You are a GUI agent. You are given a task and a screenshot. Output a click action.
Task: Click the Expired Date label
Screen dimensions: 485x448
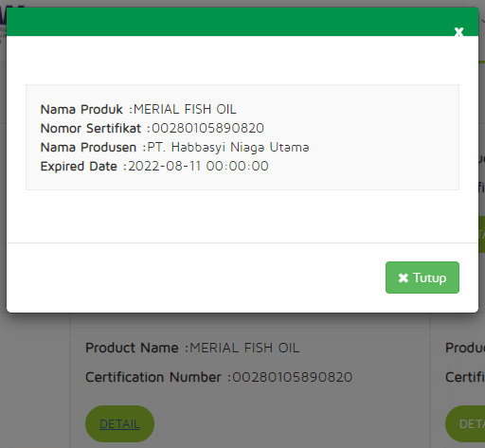coord(79,166)
